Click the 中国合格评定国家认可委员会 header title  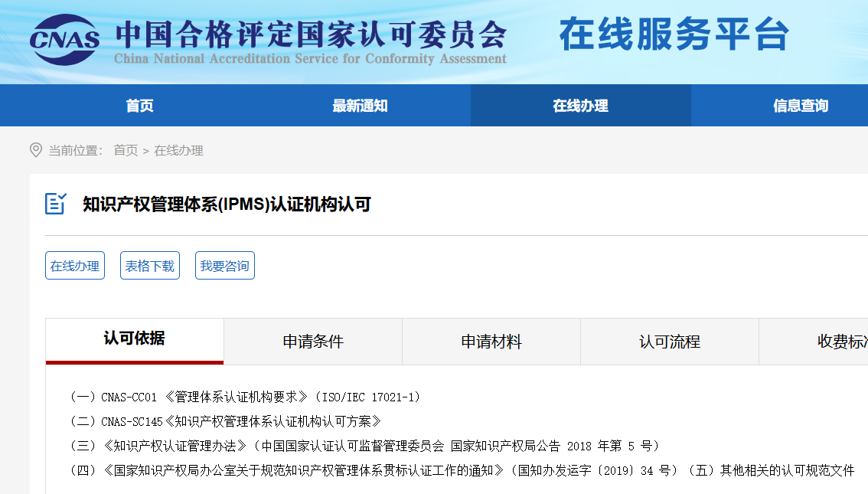click(x=311, y=34)
